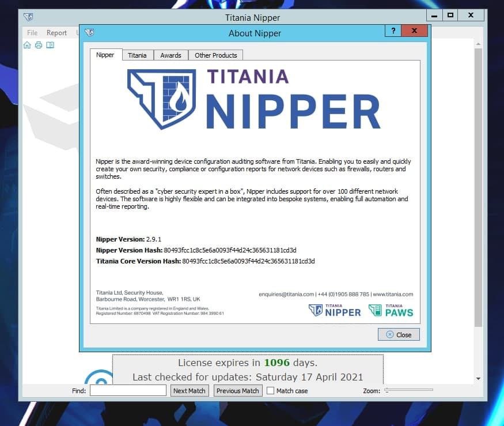
Task: Click the Previous Match button
Action: pyautogui.click(x=238, y=391)
